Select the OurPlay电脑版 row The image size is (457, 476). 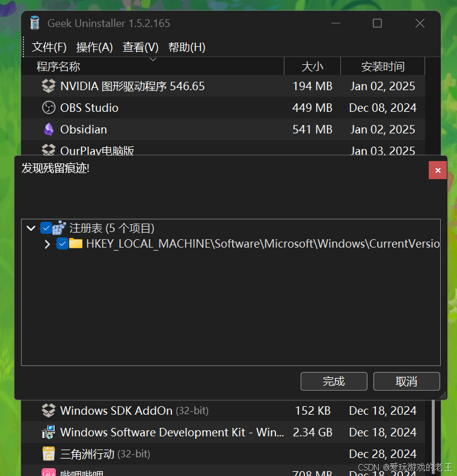[223, 148]
